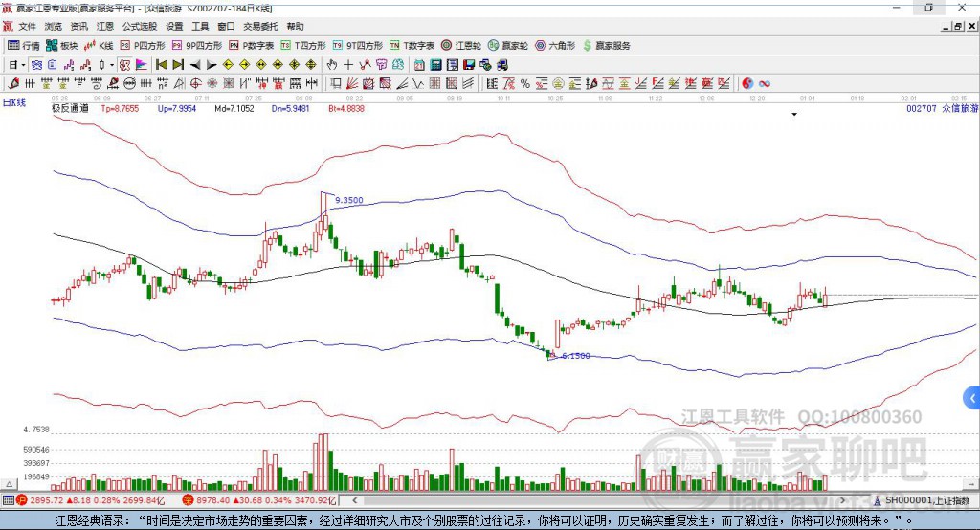Click the 深 index status icon
This screenshot has height=530, width=980.
coord(188,500)
